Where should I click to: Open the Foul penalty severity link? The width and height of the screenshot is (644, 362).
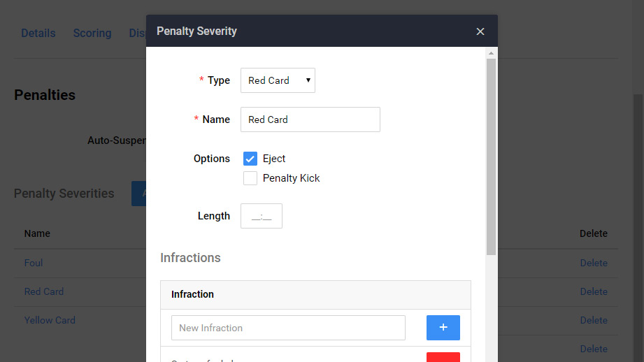click(34, 263)
